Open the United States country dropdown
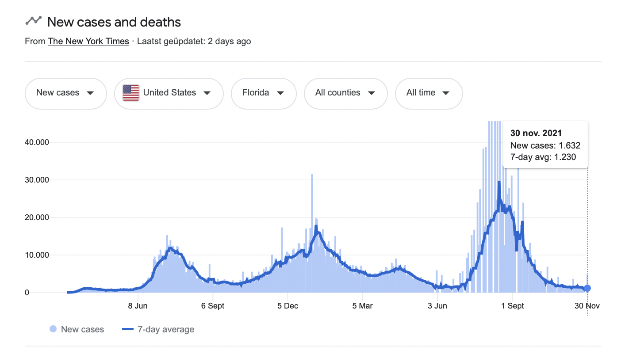Screen dimensions: 644x358 pyautogui.click(x=169, y=93)
